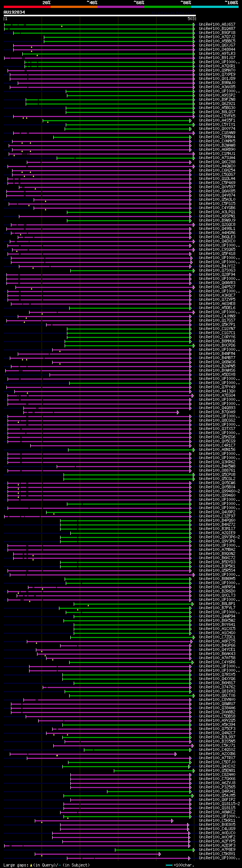This screenshot has width=242, height=868.
Task: Select the UniRef100_Q7S0G3 label
Action: point(217,270)
